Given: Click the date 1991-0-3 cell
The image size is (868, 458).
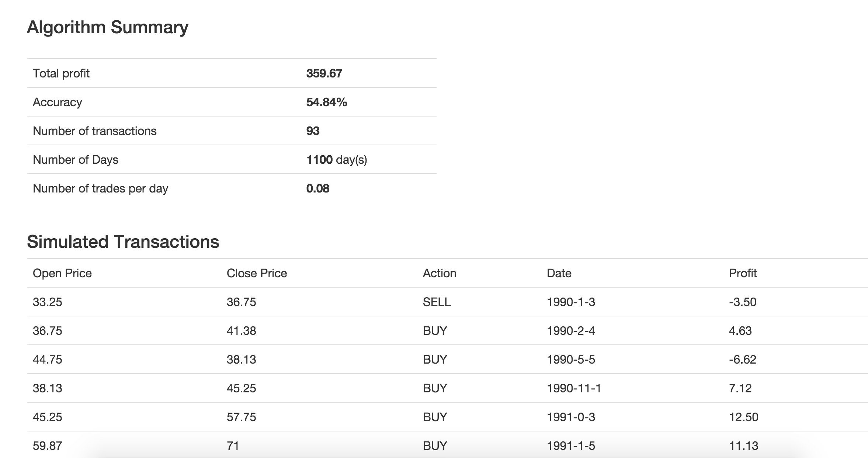Looking at the screenshot, I should (x=570, y=417).
